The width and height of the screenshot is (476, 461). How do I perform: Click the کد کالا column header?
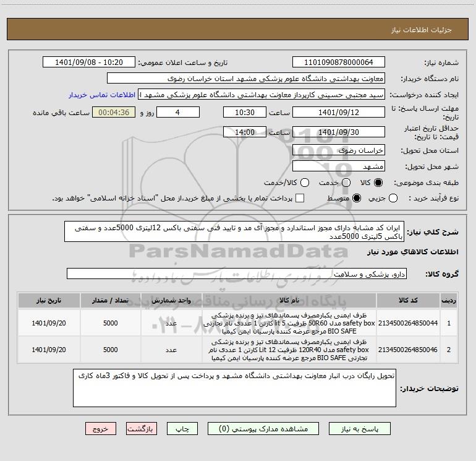pyautogui.click(x=408, y=300)
